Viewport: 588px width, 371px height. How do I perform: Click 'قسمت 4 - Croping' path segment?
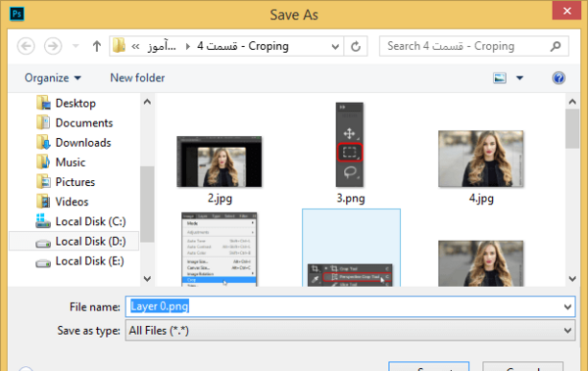[243, 46]
